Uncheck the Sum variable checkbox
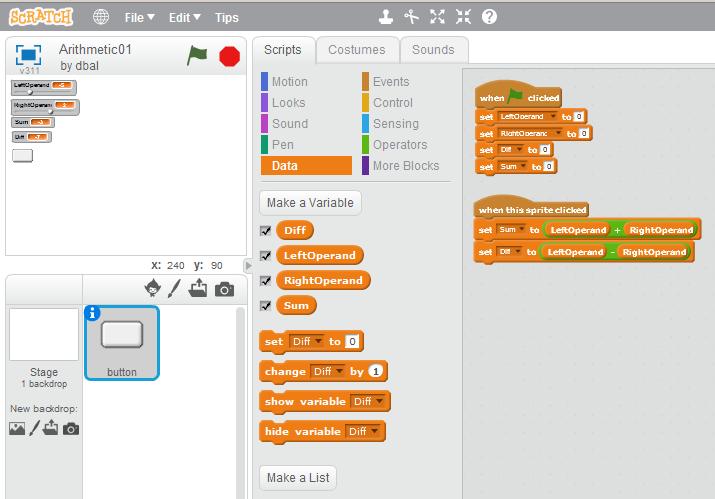715x499 pixels. pyautogui.click(x=265, y=306)
